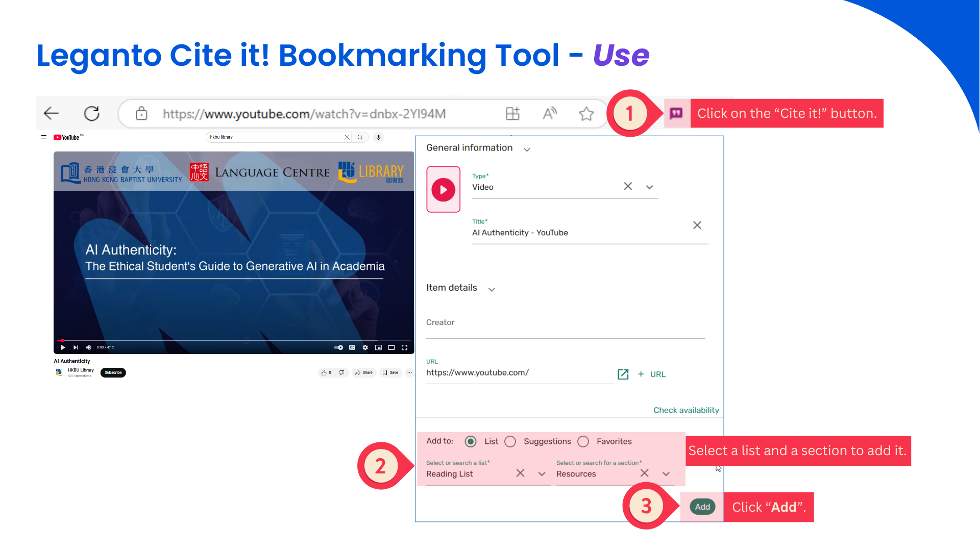Click the Share icon under the video
Viewport: 980px width, 551px height.
pos(364,372)
